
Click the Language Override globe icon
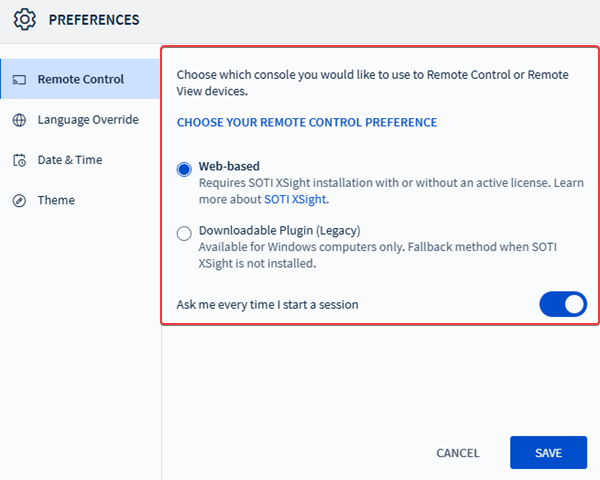point(19,120)
